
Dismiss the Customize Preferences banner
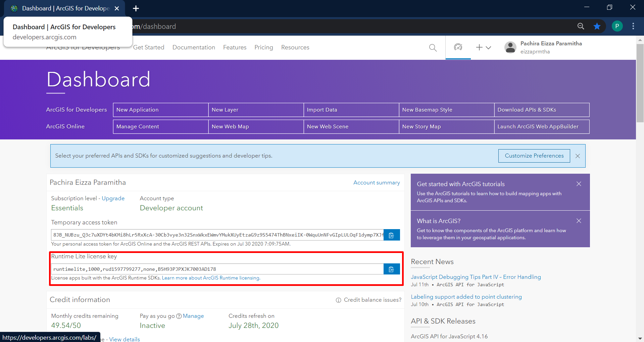point(578,156)
